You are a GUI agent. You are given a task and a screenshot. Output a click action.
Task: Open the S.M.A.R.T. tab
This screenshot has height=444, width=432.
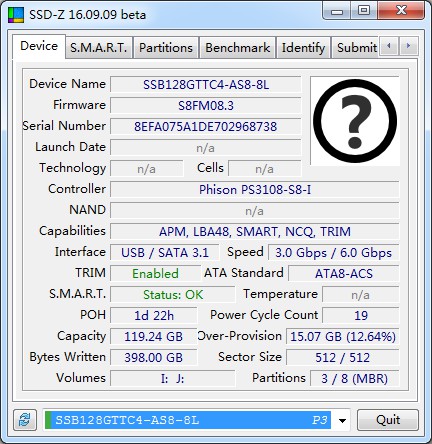tap(99, 48)
